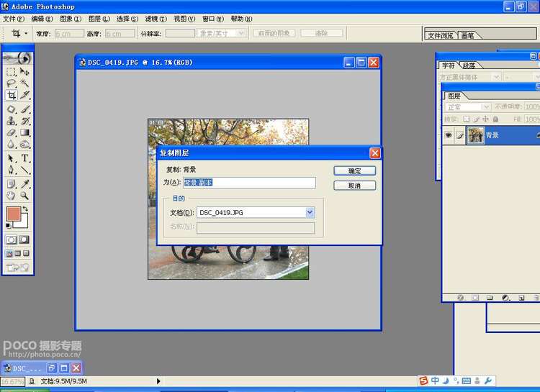Image resolution: width=540 pixels, height=392 pixels.
Task: Select the History Brush tool
Action: point(24,121)
